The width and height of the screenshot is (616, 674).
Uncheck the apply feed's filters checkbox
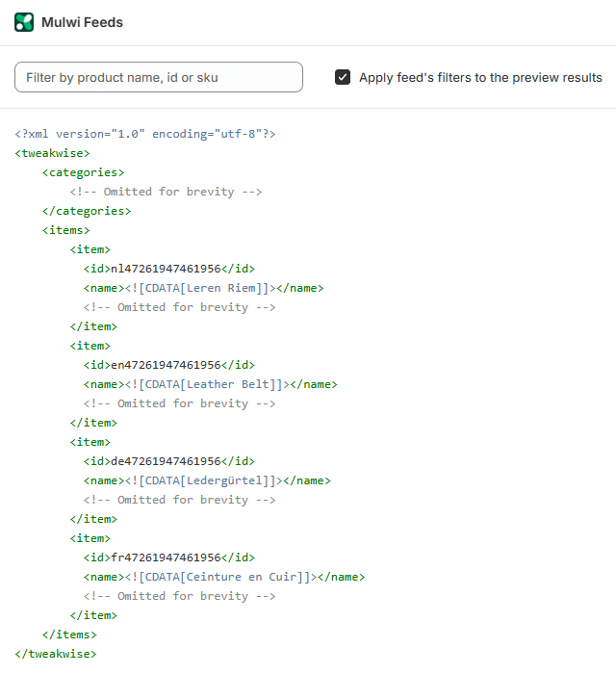click(x=343, y=77)
